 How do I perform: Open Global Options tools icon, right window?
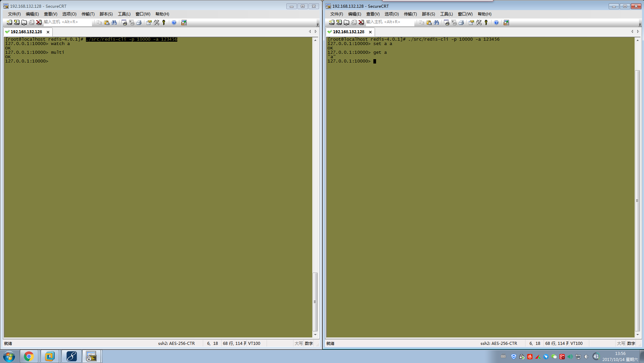(x=479, y=23)
